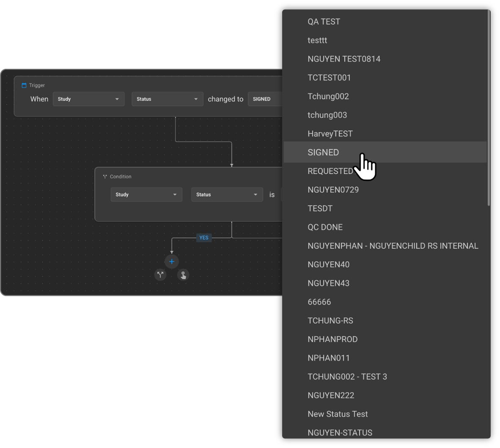
Task: Click the branch condition icon below plus
Action: [x=160, y=275]
